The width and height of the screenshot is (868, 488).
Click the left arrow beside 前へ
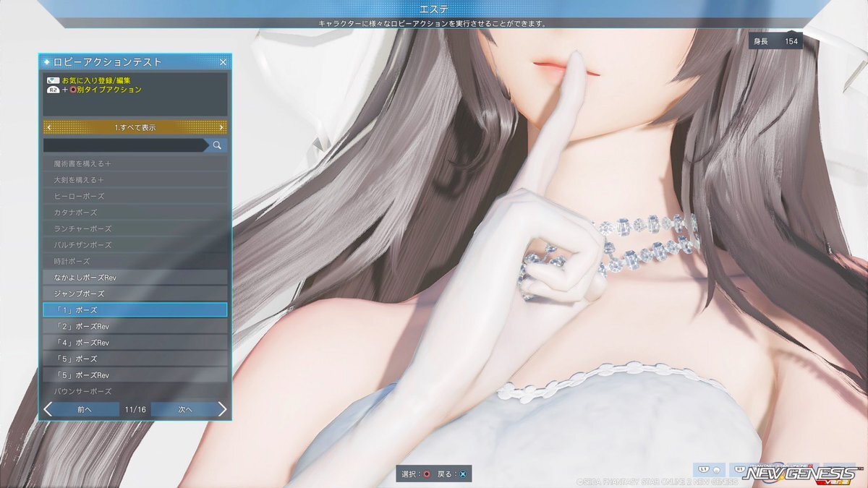(x=48, y=409)
